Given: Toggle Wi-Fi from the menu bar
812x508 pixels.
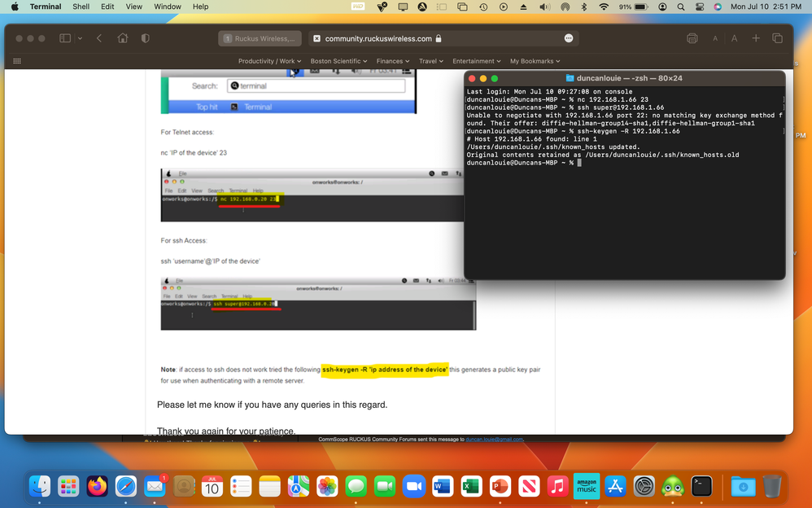Looking at the screenshot, I should pos(603,7).
